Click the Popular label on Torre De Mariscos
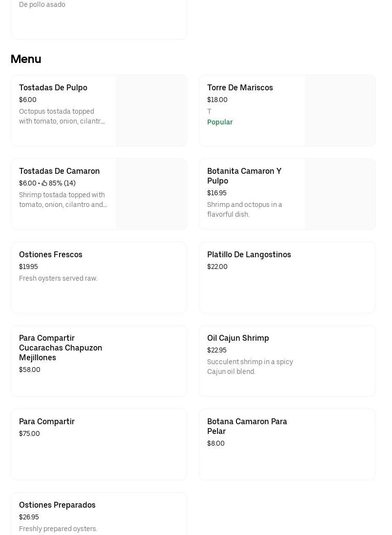 pyautogui.click(x=220, y=122)
